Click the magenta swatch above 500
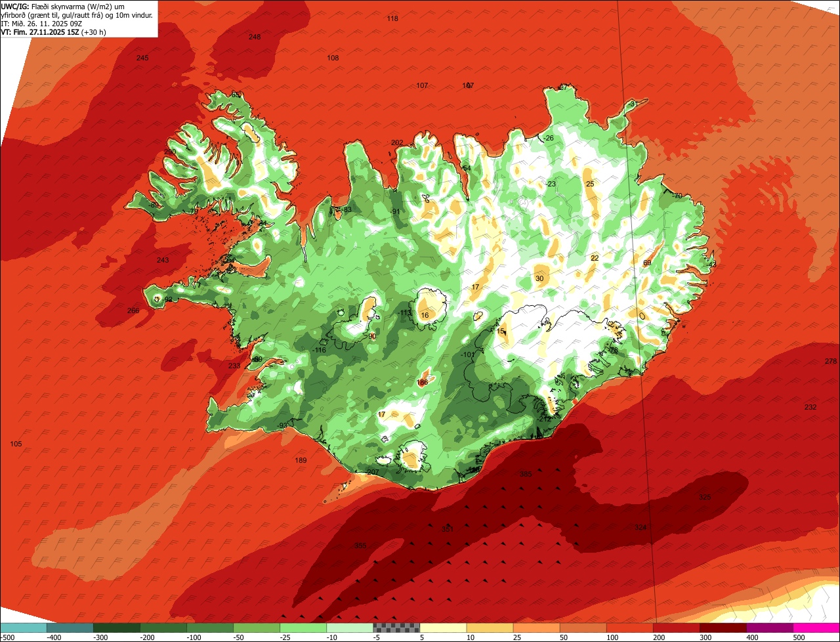840x642 pixels. pyautogui.click(x=816, y=628)
